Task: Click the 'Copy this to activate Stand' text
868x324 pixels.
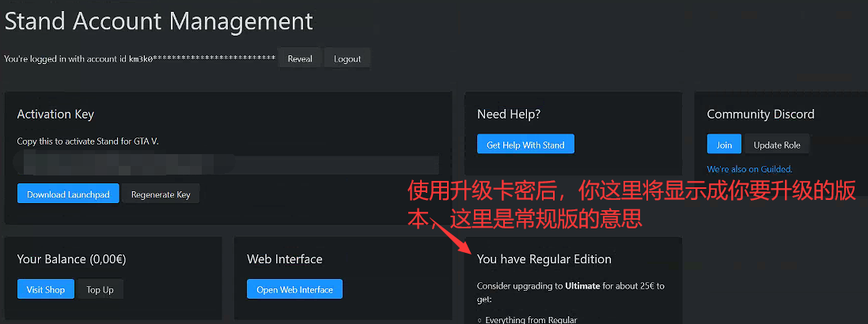Action: [93, 141]
